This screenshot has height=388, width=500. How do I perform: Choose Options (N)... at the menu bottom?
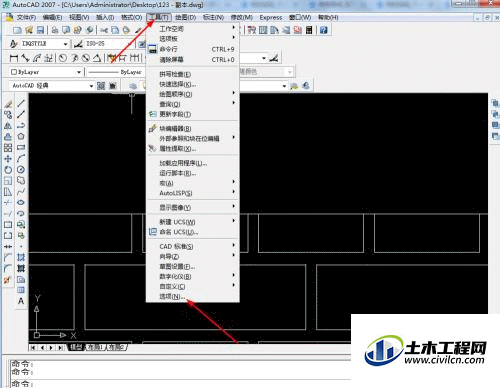[192, 296]
